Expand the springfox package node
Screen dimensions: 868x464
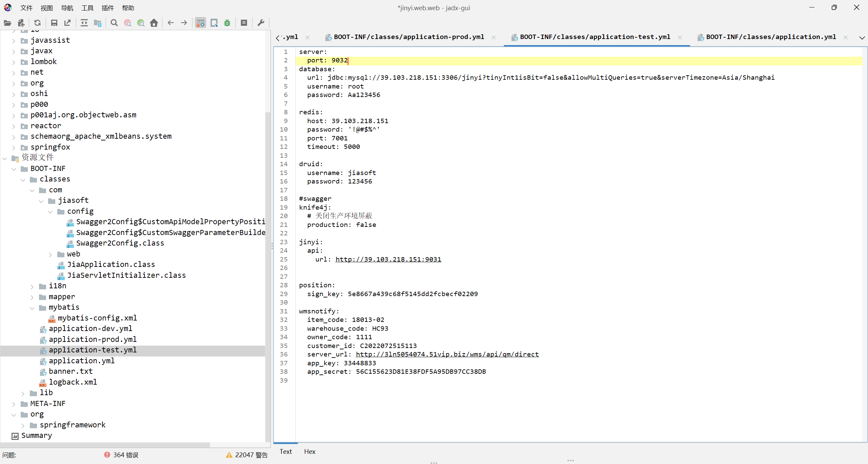coord(14,148)
